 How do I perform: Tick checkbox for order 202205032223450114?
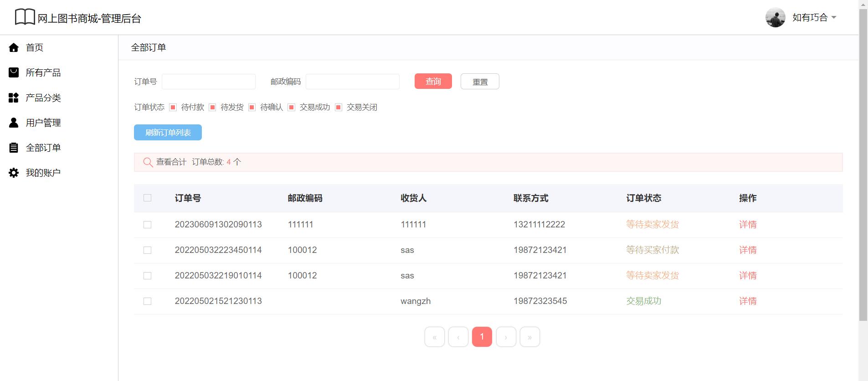coord(147,250)
